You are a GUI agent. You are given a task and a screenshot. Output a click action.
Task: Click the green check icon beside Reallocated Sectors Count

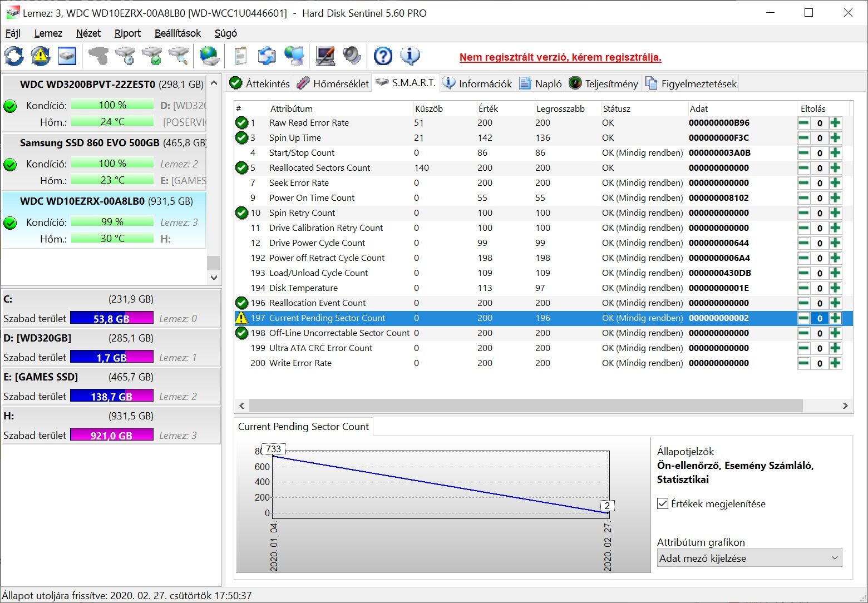pos(241,168)
